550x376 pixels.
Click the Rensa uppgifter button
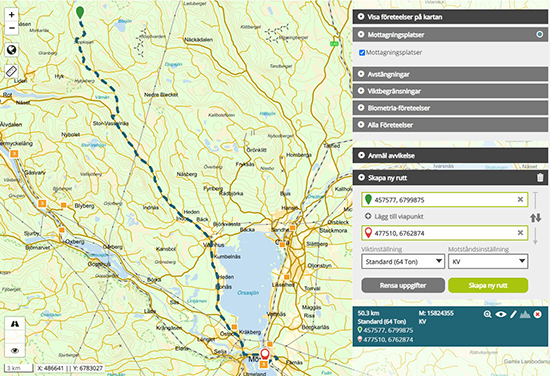tap(403, 286)
